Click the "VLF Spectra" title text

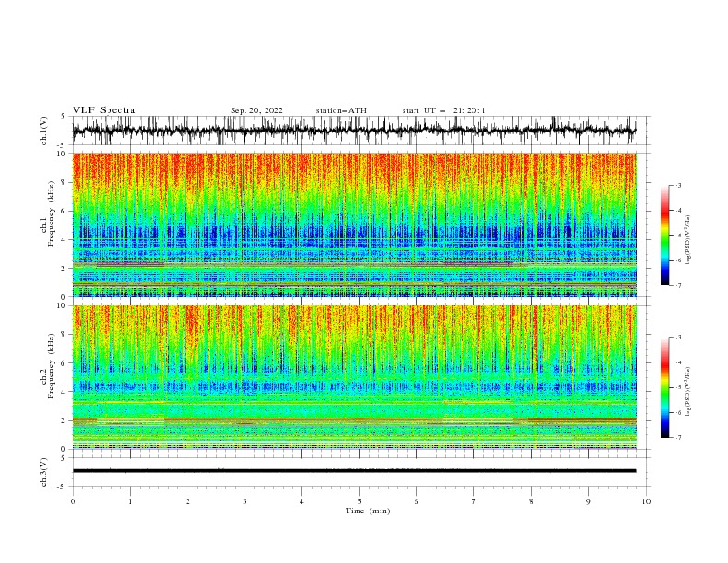[x=104, y=110]
